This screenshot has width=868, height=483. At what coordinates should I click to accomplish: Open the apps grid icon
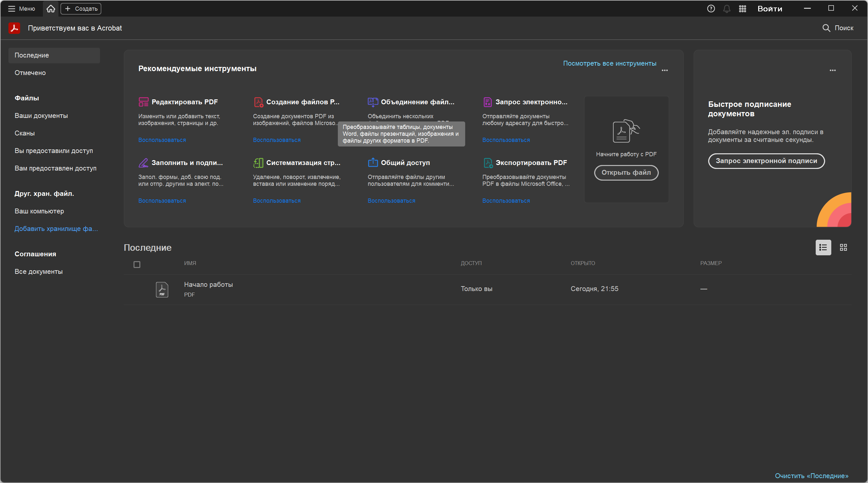click(x=742, y=9)
